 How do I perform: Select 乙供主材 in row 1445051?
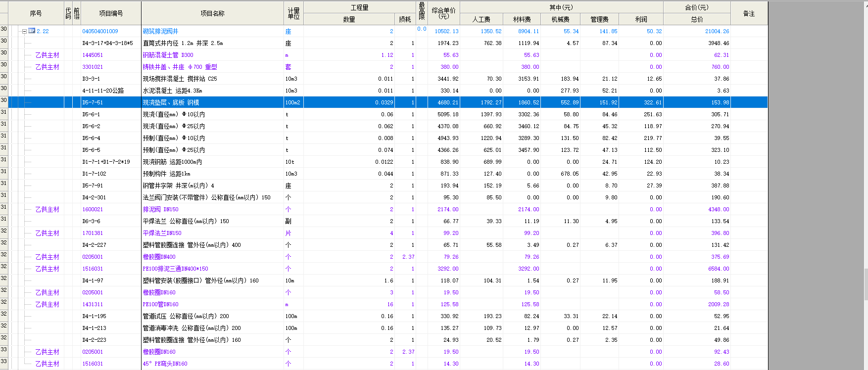47,55
